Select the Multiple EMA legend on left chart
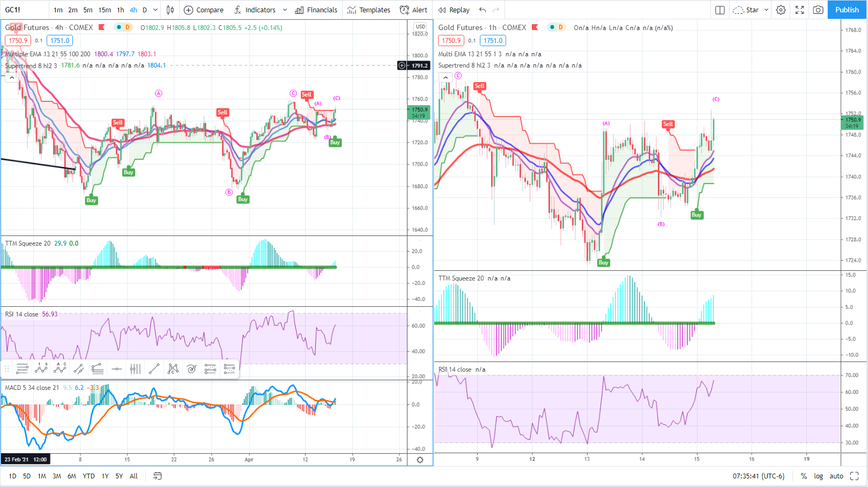 coord(48,54)
